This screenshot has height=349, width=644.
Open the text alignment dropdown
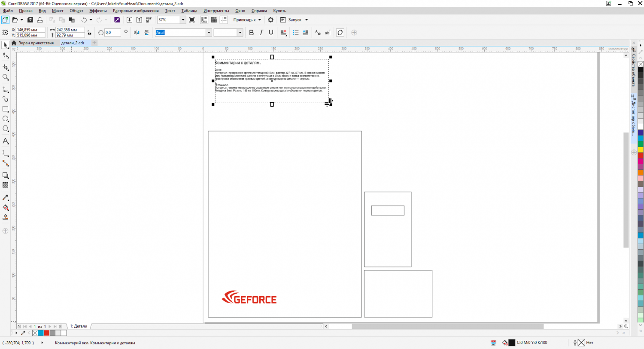[284, 32]
